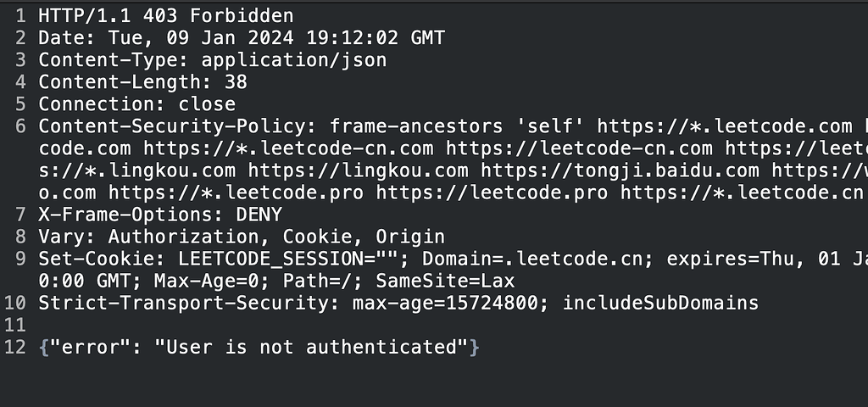This screenshot has height=407, width=868.
Task: Click line number 7 in the gutter
Action: (20, 215)
